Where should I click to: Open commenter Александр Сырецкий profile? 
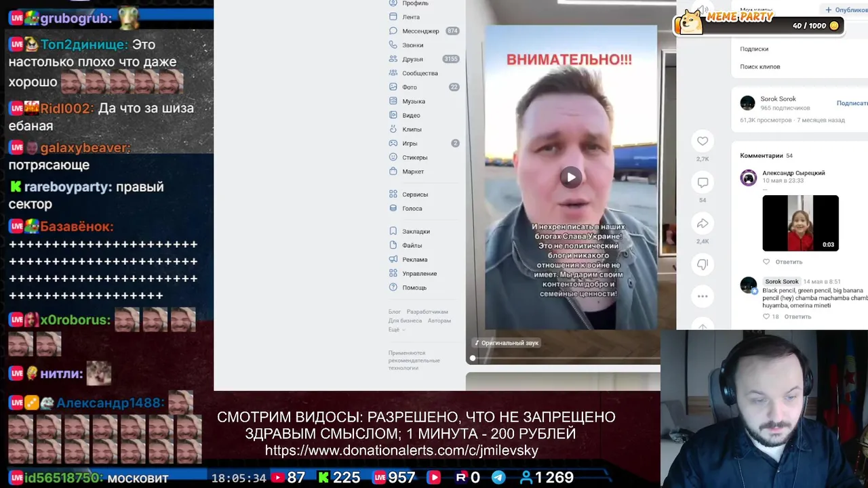(x=793, y=173)
